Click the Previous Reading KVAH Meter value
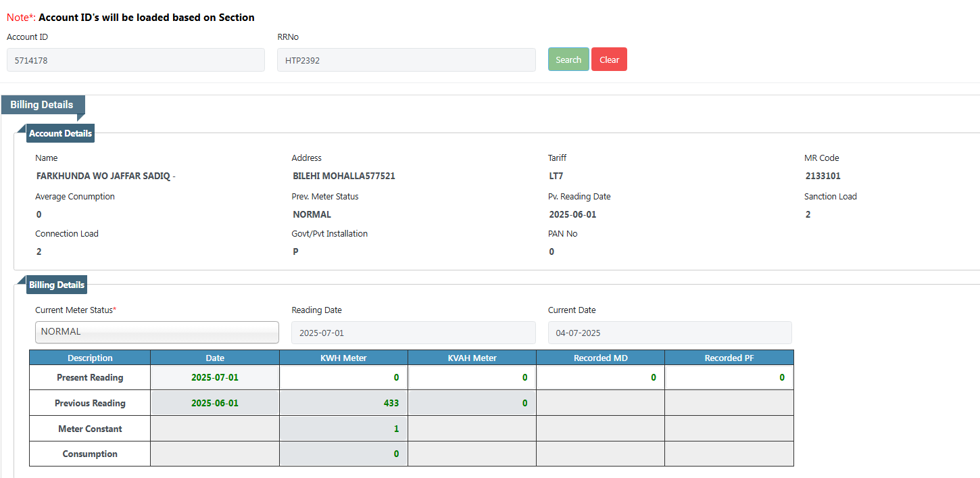The image size is (980, 478). 472,403
